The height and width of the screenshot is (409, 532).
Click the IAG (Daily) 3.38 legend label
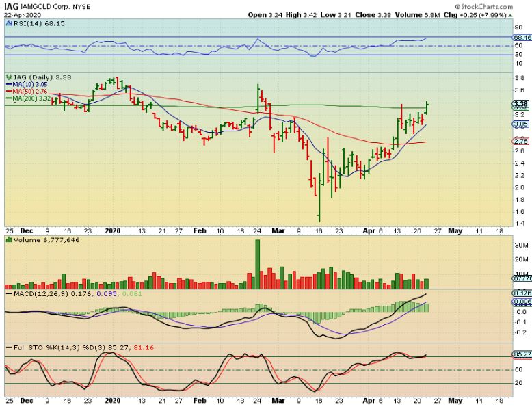click(x=42, y=77)
